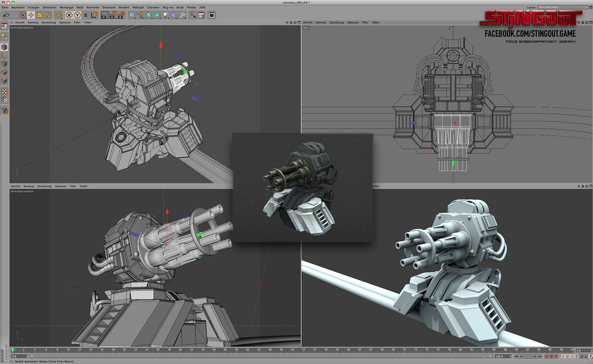
Task: Open Tafeln menu in top-left viewport
Action: point(88,23)
